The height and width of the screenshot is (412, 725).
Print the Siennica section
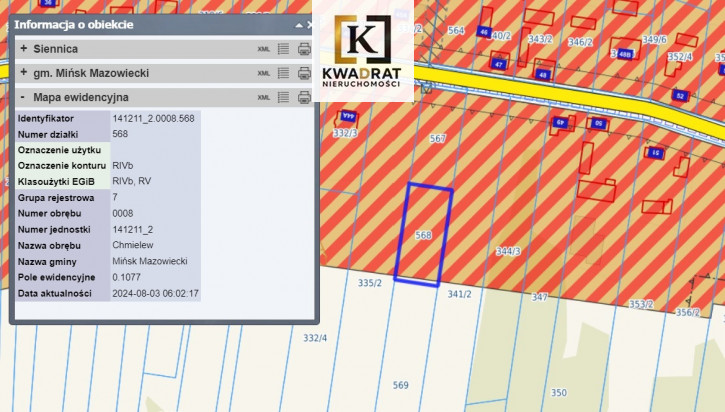coord(304,49)
